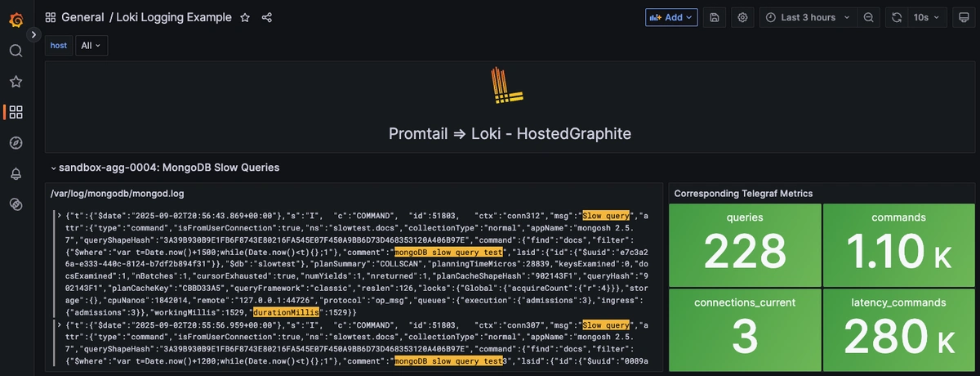Open the General folder breadcrumb

pyautogui.click(x=82, y=17)
